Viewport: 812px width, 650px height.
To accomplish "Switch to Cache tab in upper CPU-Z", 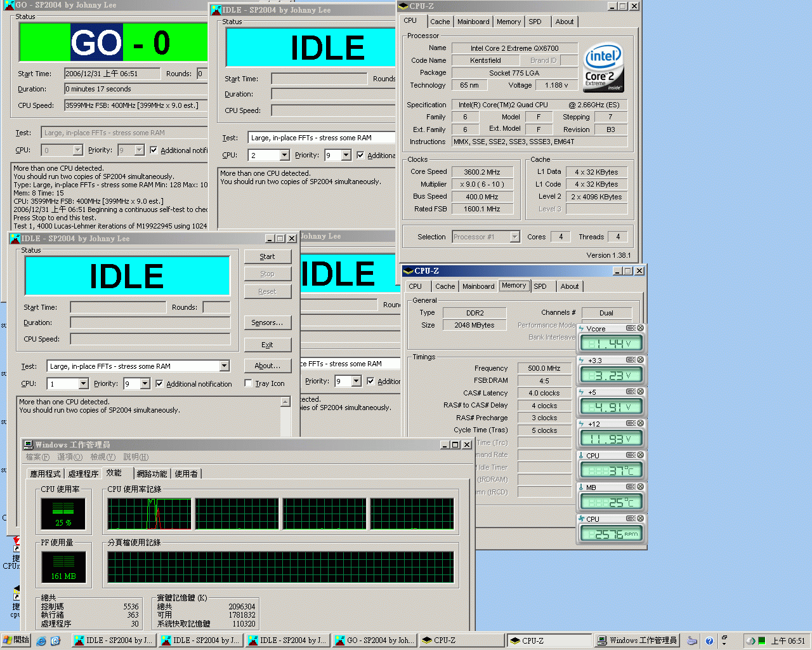I will point(440,22).
